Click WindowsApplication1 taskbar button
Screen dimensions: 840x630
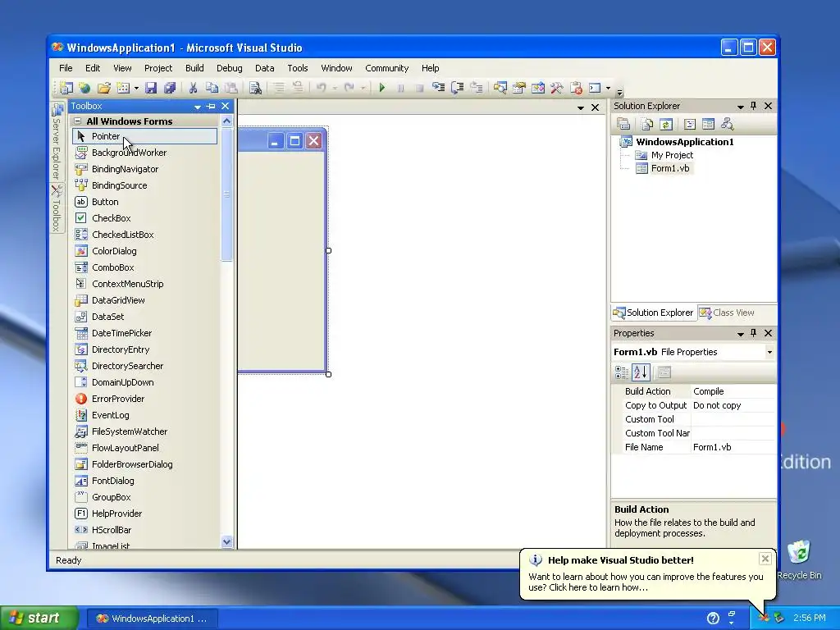pyautogui.click(x=152, y=619)
